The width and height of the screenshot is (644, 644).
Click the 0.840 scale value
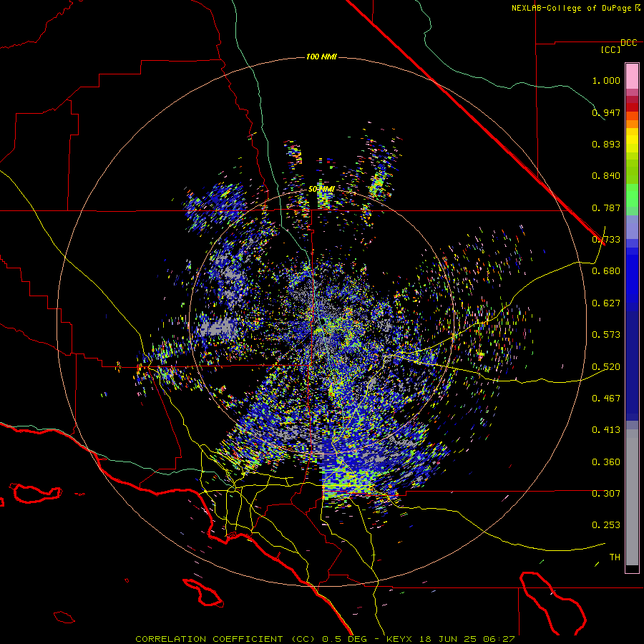point(606,176)
